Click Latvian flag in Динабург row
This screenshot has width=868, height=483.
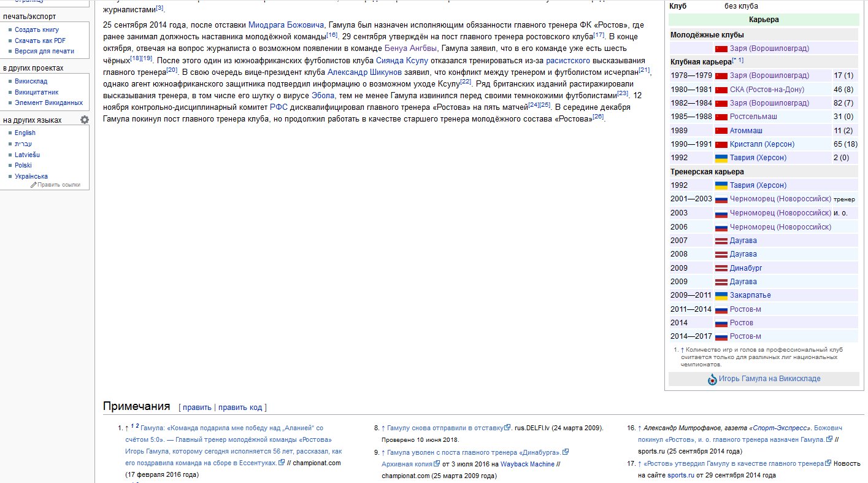click(721, 268)
